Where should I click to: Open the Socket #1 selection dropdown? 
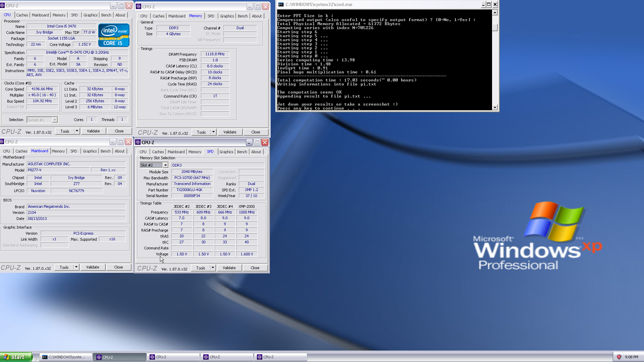click(55, 120)
